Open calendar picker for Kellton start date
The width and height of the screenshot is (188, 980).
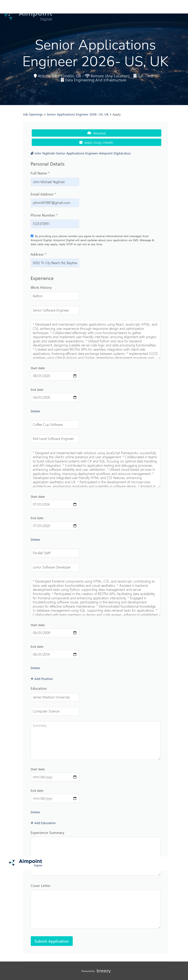75,376
